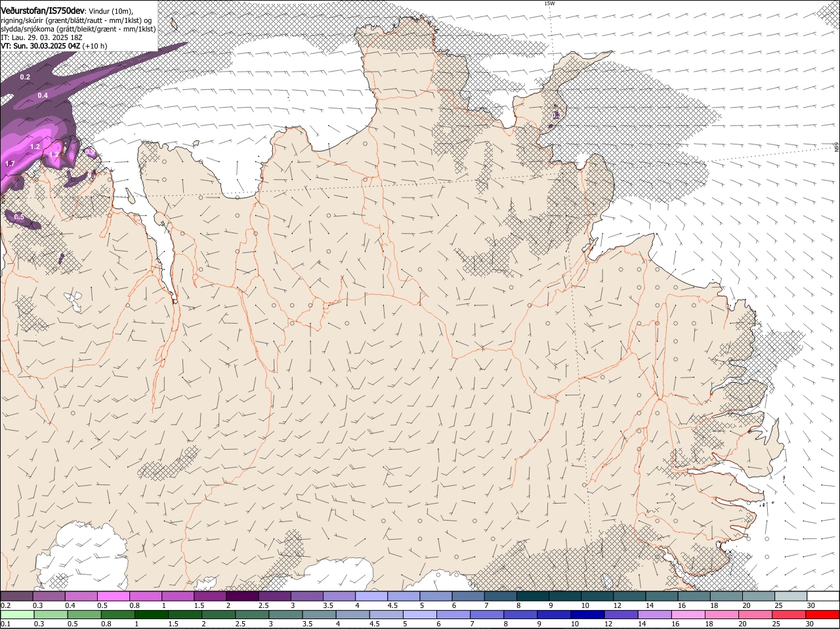Select the bright magenta 0.5 swatch in the upper scale

point(113,596)
